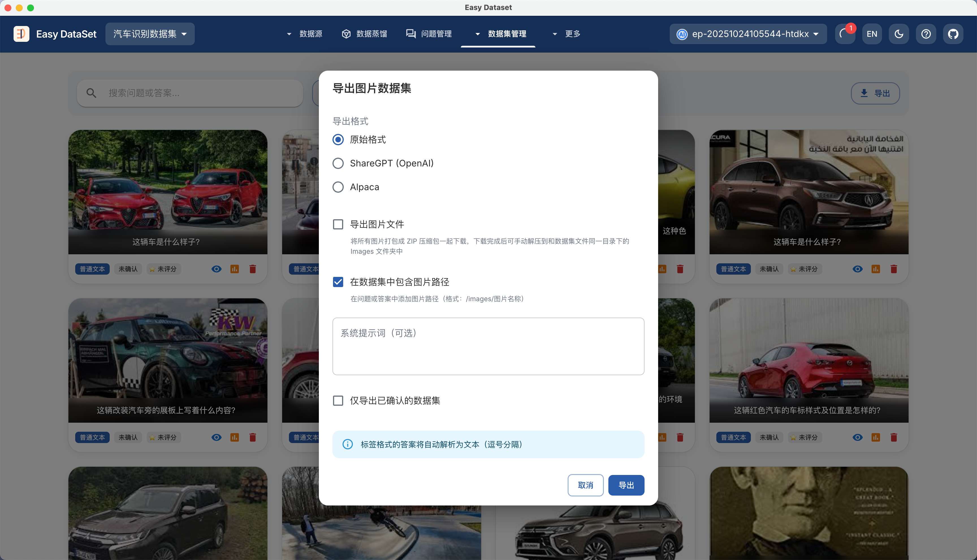Toggle dark mode moon icon
This screenshot has width=977, height=560.
click(x=899, y=34)
